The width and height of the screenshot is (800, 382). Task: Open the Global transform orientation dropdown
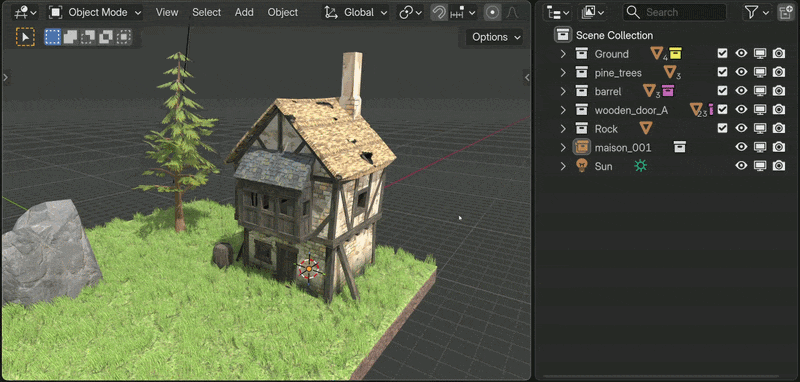pyautogui.click(x=355, y=12)
